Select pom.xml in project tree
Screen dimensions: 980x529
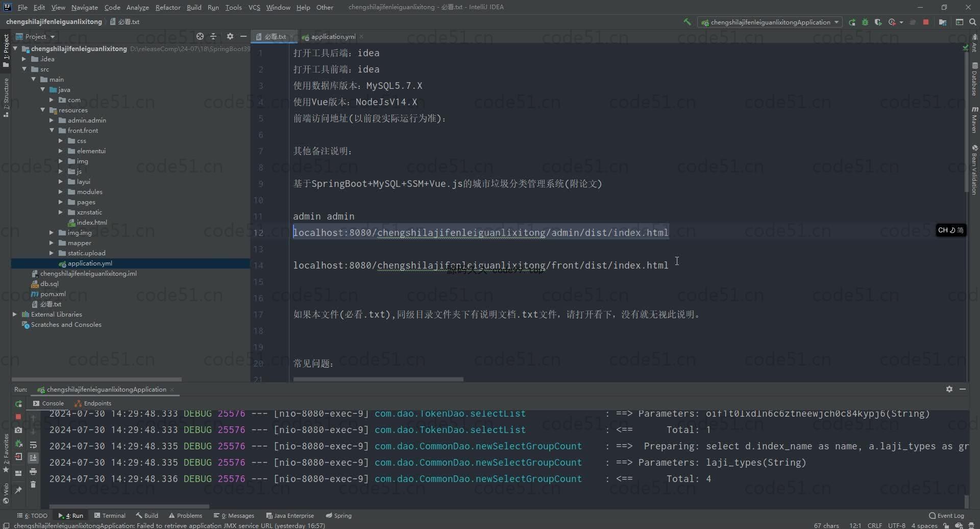(53, 294)
